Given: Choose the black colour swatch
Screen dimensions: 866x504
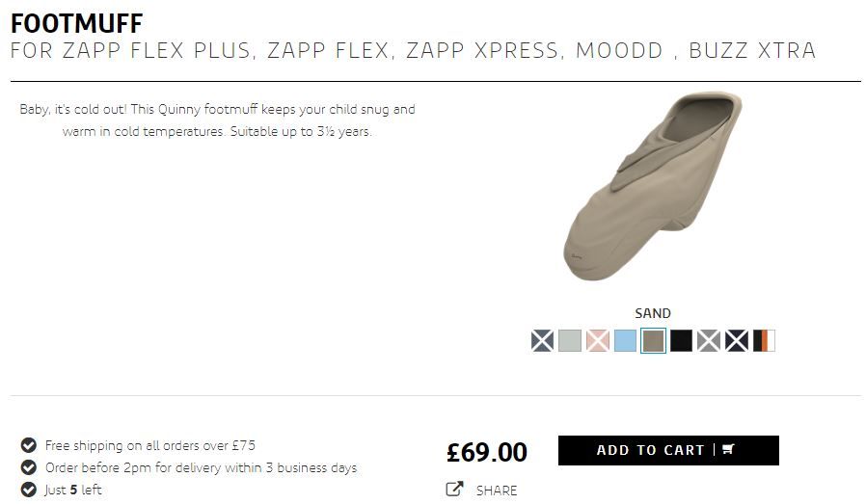Looking at the screenshot, I should click(x=681, y=340).
